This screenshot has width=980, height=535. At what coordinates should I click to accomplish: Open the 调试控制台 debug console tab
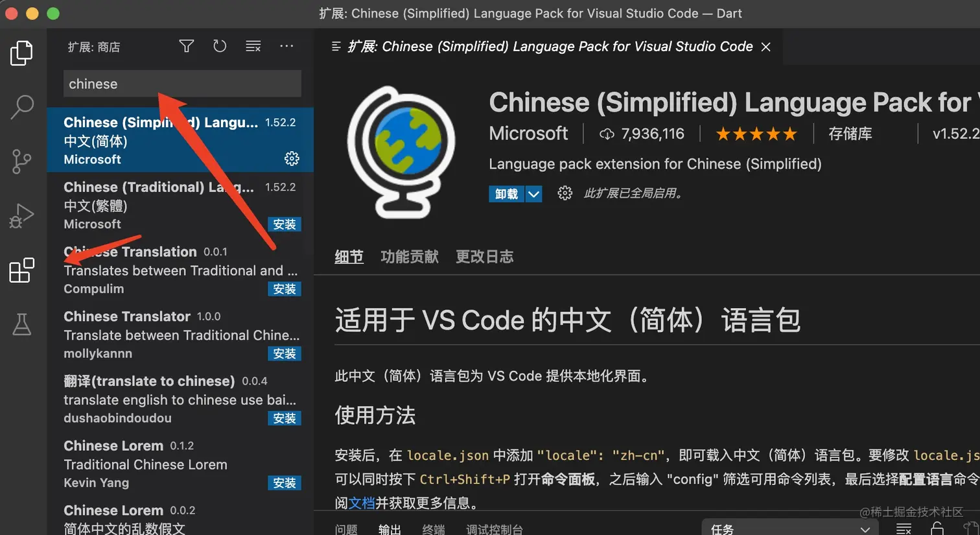495,529
